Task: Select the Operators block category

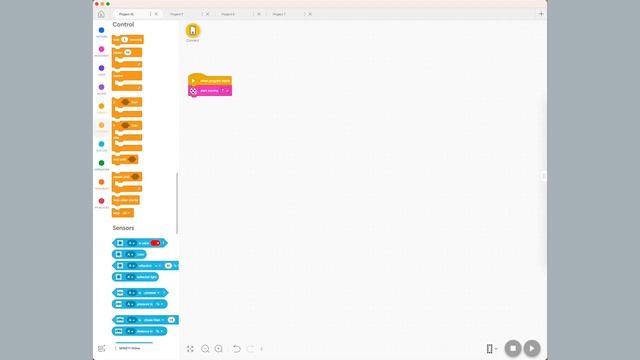Action: click(101, 164)
